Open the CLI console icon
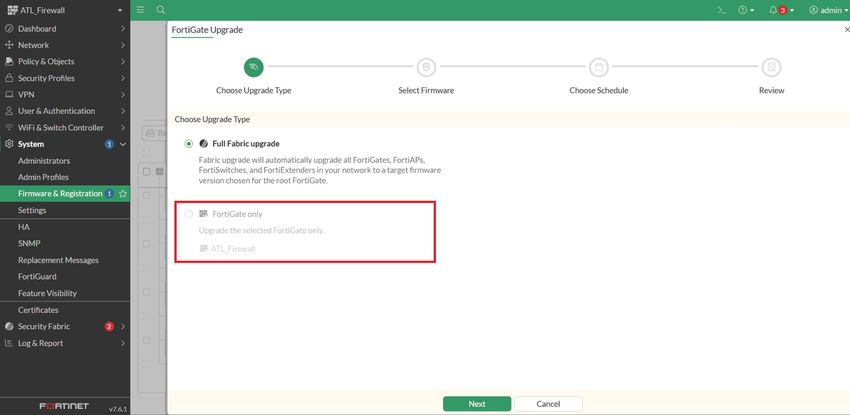The width and height of the screenshot is (850, 415). click(722, 10)
